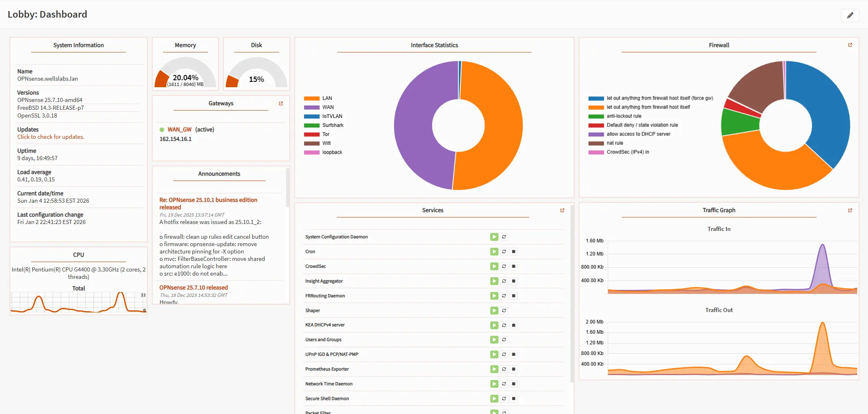Screen dimensions: 868x414
Task: Start the Insight Aggregator service
Action: point(494,281)
